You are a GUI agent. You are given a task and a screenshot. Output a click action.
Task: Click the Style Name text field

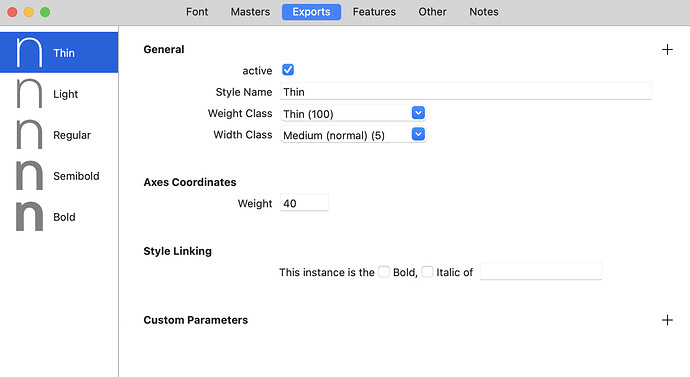pos(466,92)
